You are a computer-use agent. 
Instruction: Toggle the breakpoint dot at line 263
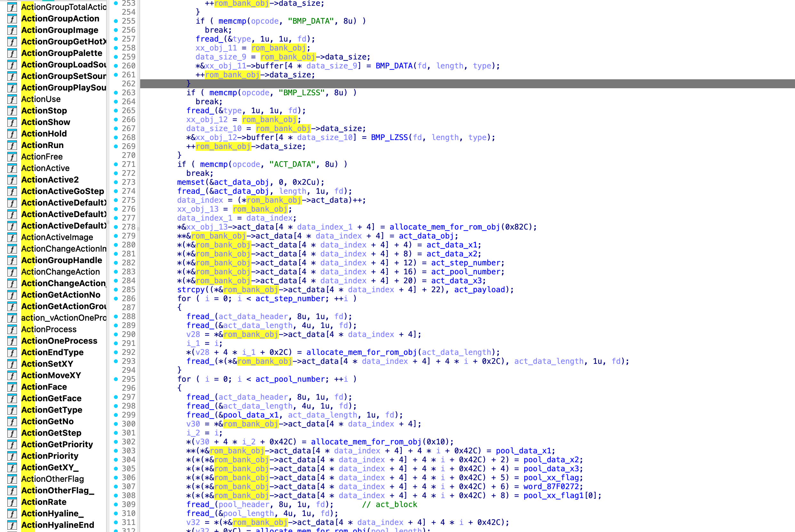pos(116,93)
